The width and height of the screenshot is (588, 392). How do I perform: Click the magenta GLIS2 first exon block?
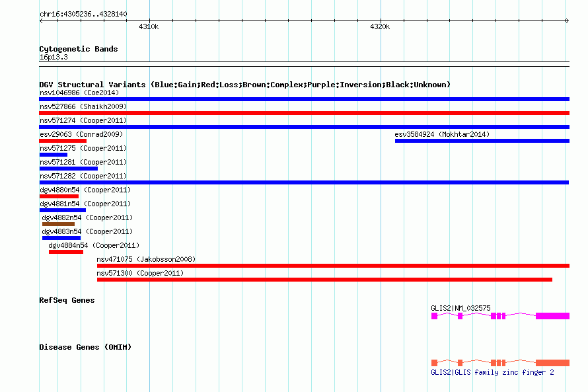[434, 316]
